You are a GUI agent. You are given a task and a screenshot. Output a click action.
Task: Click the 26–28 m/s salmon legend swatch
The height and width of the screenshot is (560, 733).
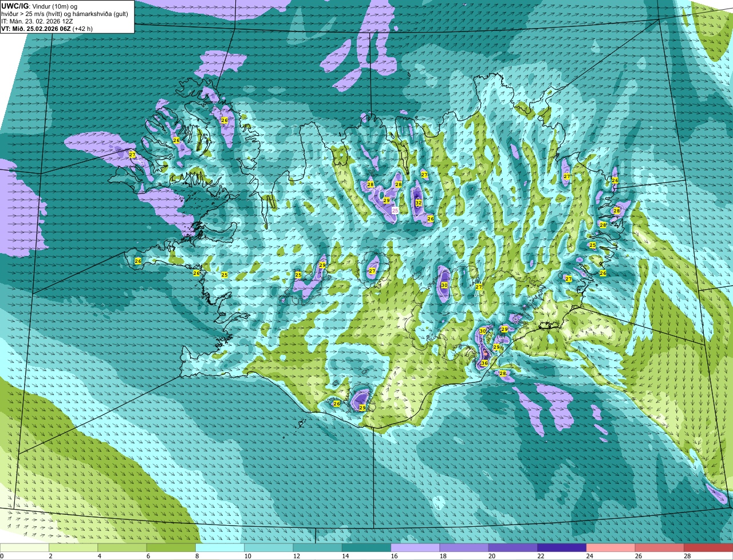click(x=660, y=547)
